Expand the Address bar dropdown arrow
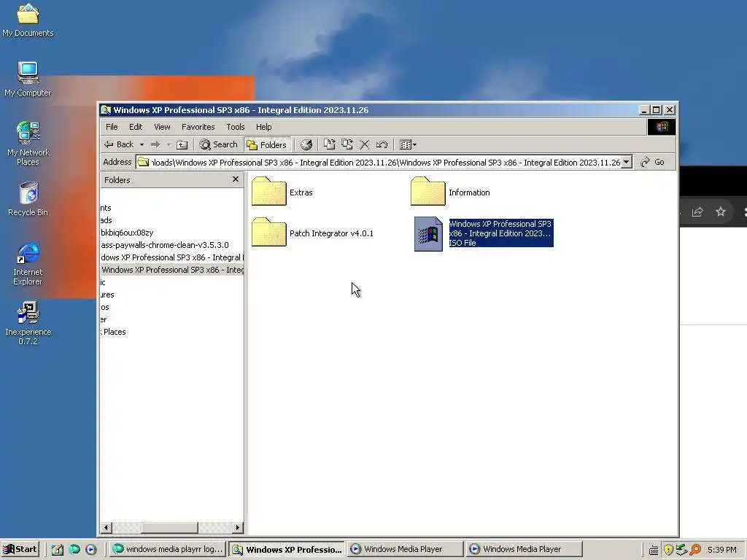This screenshot has width=747, height=560. [627, 163]
